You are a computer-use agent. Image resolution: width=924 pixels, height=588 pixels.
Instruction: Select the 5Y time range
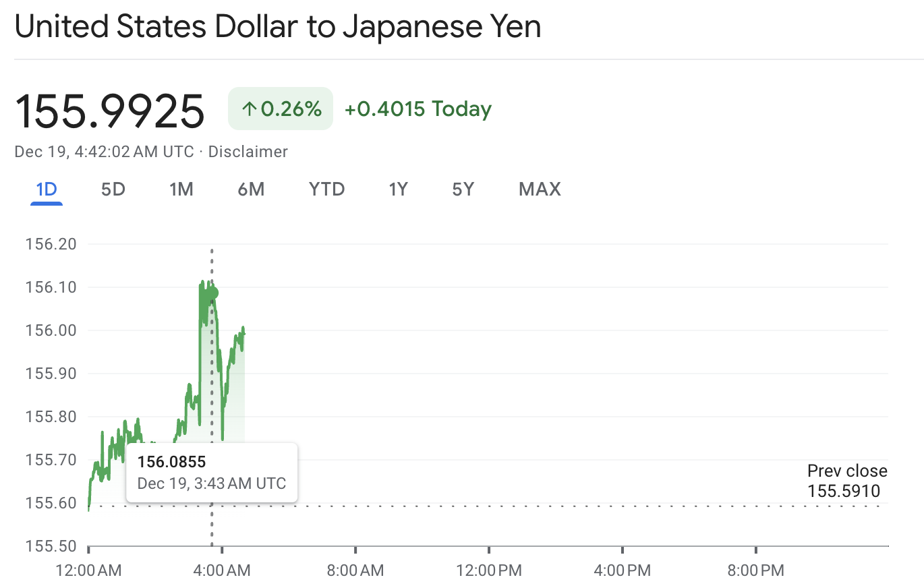pyautogui.click(x=463, y=189)
